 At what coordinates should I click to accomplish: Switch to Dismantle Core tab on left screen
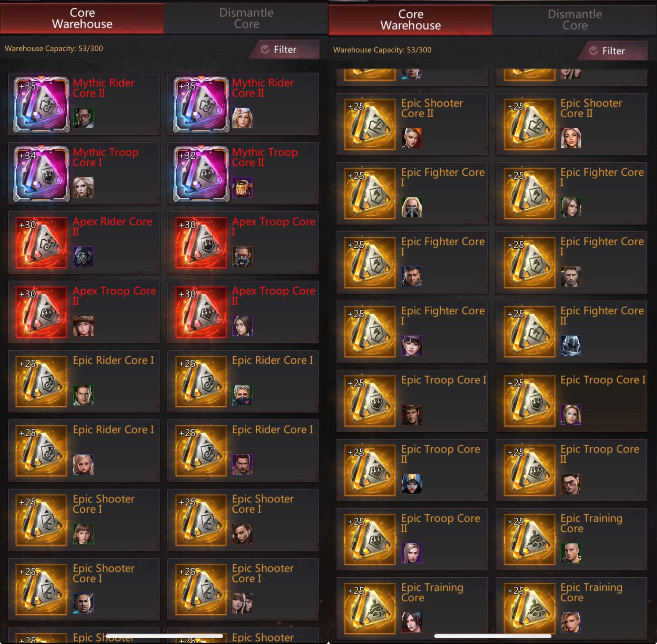tap(246, 18)
